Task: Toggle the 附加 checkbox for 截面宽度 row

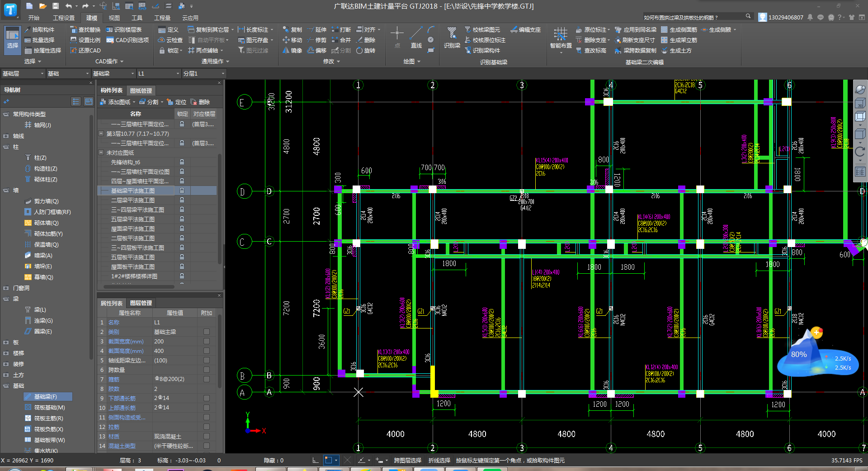Action: [x=207, y=341]
